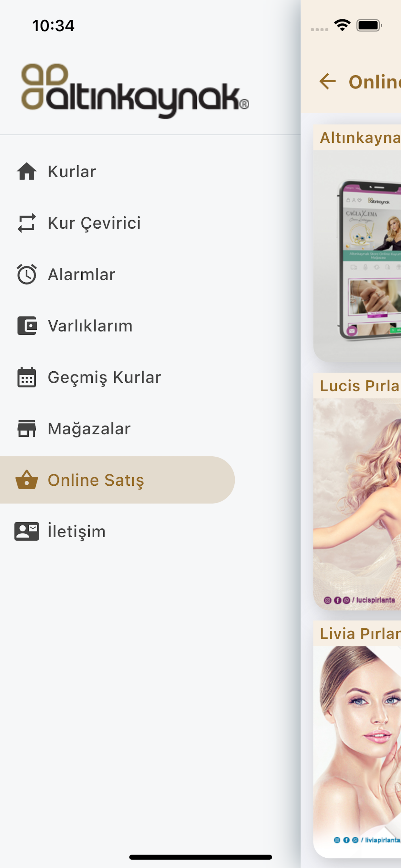The width and height of the screenshot is (401, 868).
Task: Select Mağazalar in the side menu
Action: click(x=117, y=429)
